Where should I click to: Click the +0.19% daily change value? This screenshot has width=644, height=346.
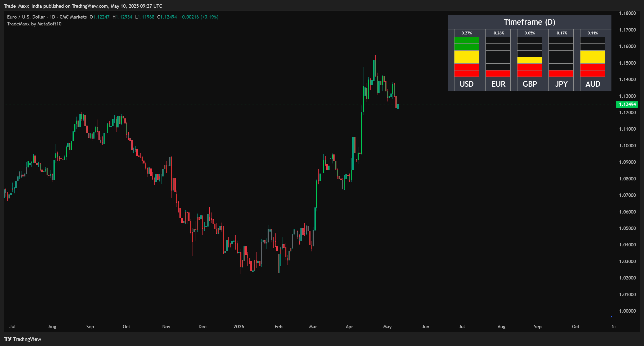(210, 17)
